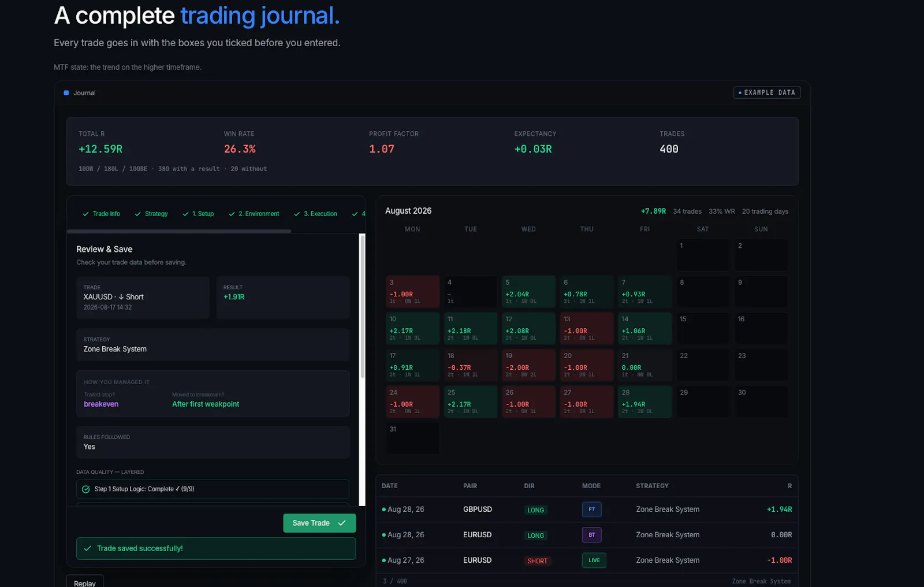
Task: Click the Save Trade button
Action: tap(319, 523)
